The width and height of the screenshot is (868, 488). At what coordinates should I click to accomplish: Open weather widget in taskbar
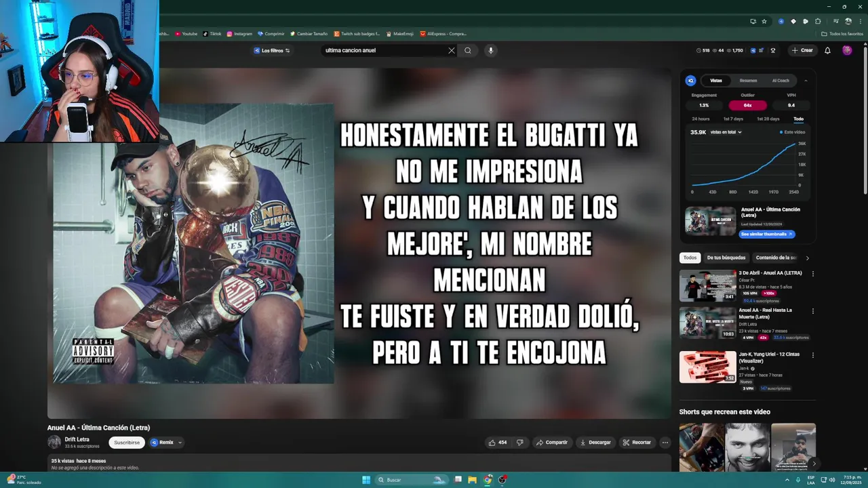pos(24,480)
